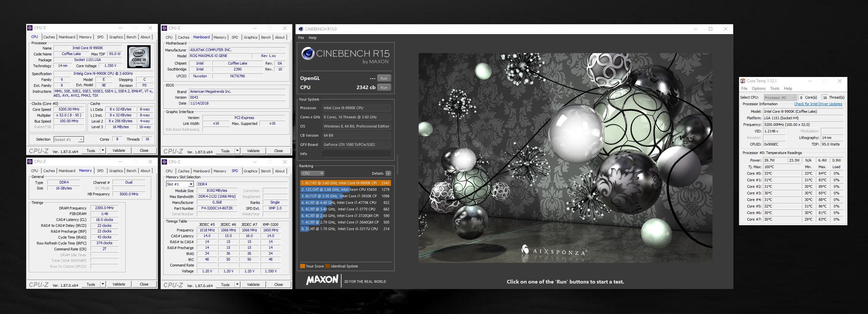This screenshot has width=868, height=314.
Task: Open Bench tab in CPU-Z CPU window
Action: (132, 37)
